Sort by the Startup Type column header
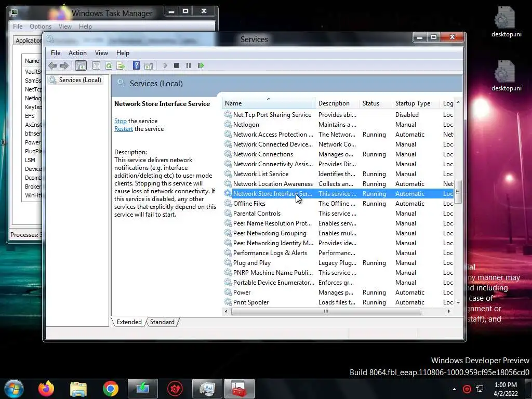 [416, 103]
